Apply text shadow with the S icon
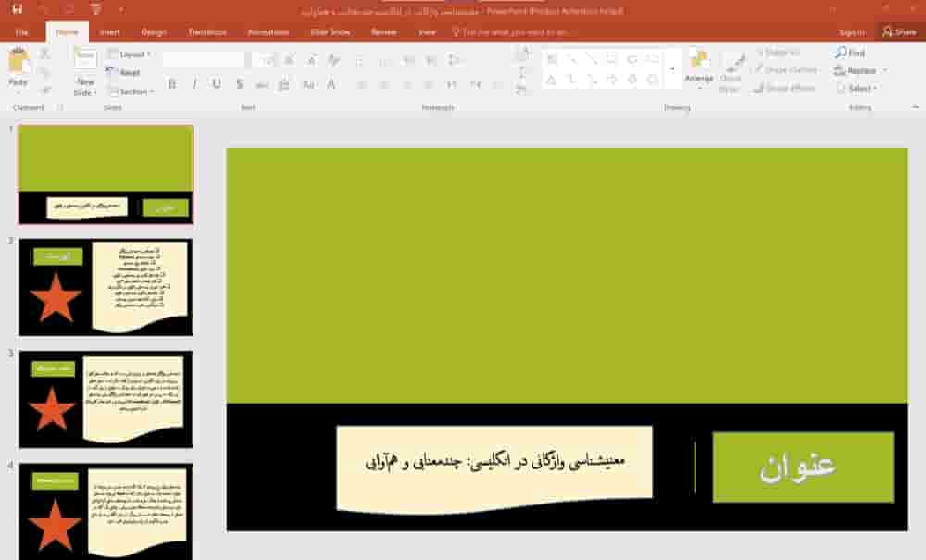Image resolution: width=926 pixels, height=560 pixels. pyautogui.click(x=239, y=84)
